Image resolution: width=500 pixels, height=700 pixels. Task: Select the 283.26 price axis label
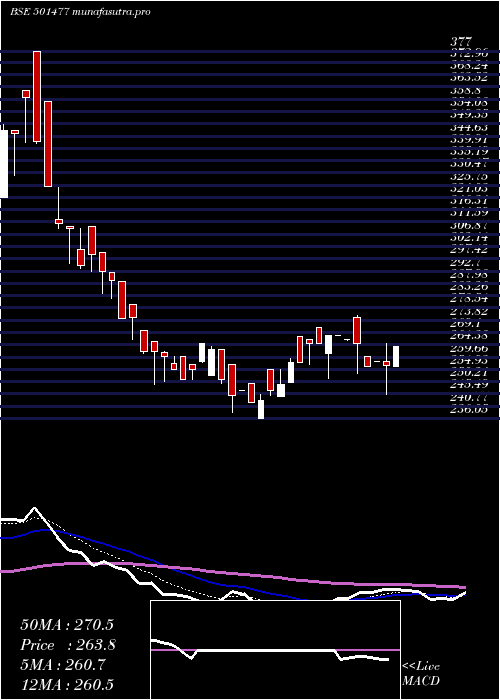click(x=468, y=287)
